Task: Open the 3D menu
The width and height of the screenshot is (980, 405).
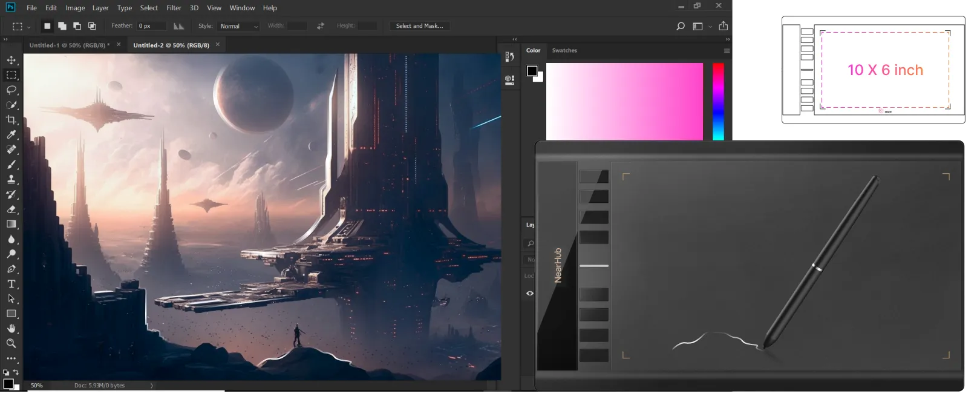Action: 194,8
